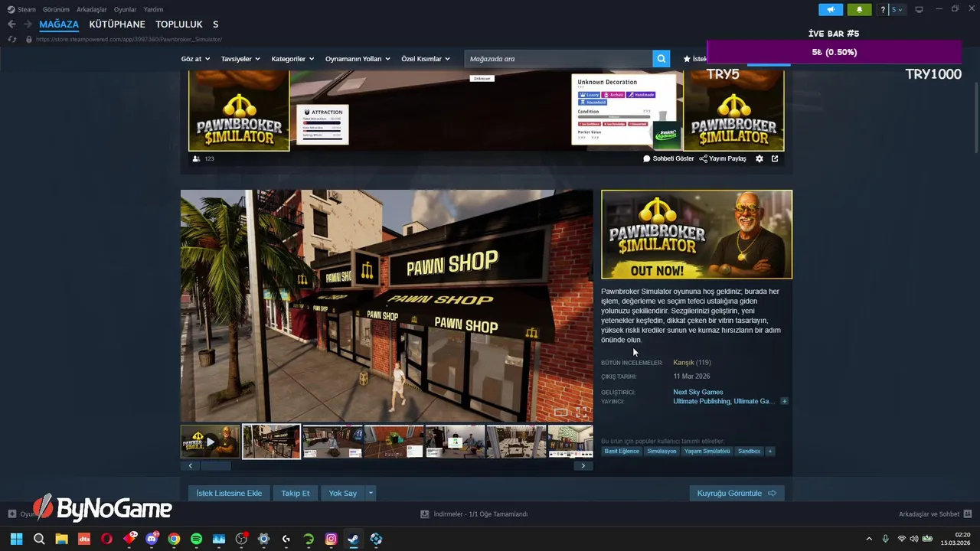Click the Simülasyon tag
The image size is (980, 551).
tap(661, 452)
